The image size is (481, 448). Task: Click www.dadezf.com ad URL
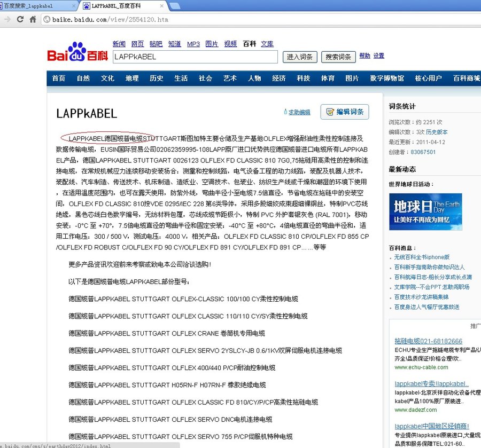tap(416, 410)
